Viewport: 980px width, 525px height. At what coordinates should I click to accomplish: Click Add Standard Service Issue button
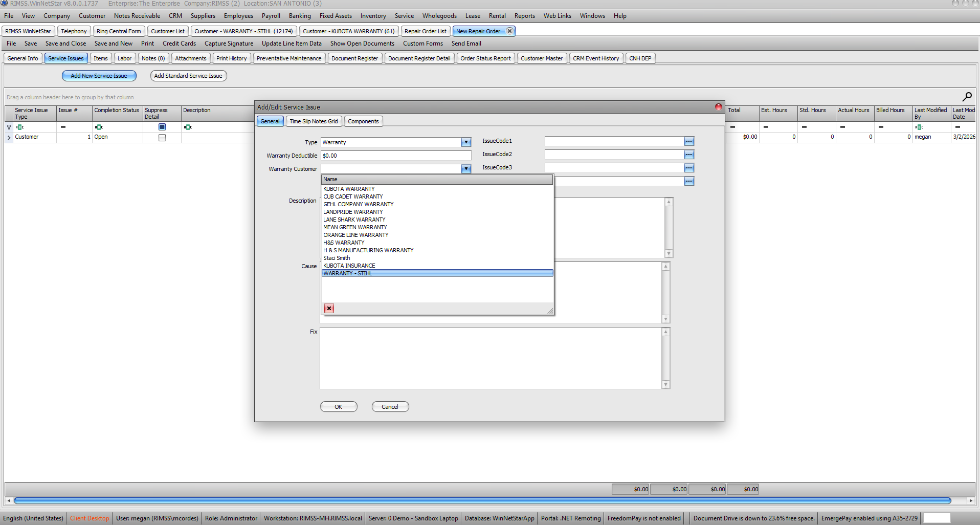point(188,76)
